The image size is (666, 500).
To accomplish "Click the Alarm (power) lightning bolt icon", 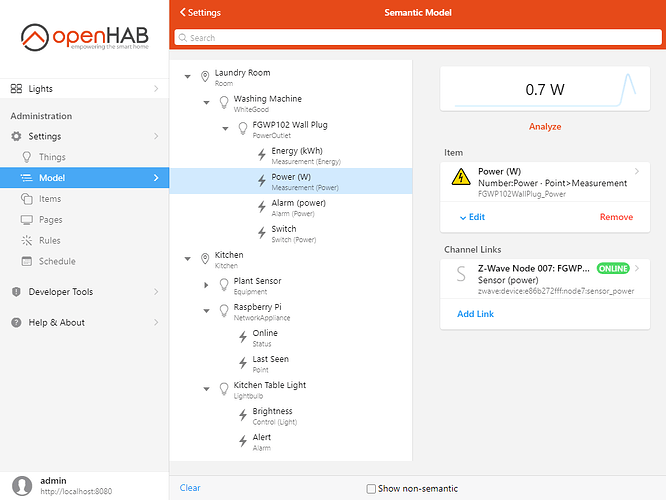I will (262, 207).
